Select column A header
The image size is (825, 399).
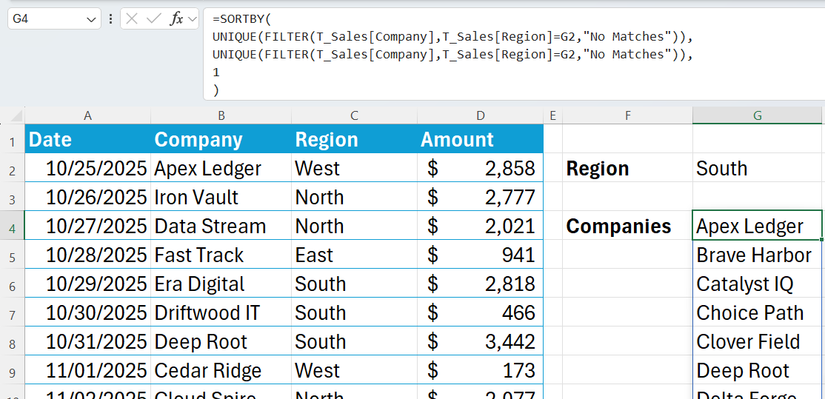coord(87,115)
